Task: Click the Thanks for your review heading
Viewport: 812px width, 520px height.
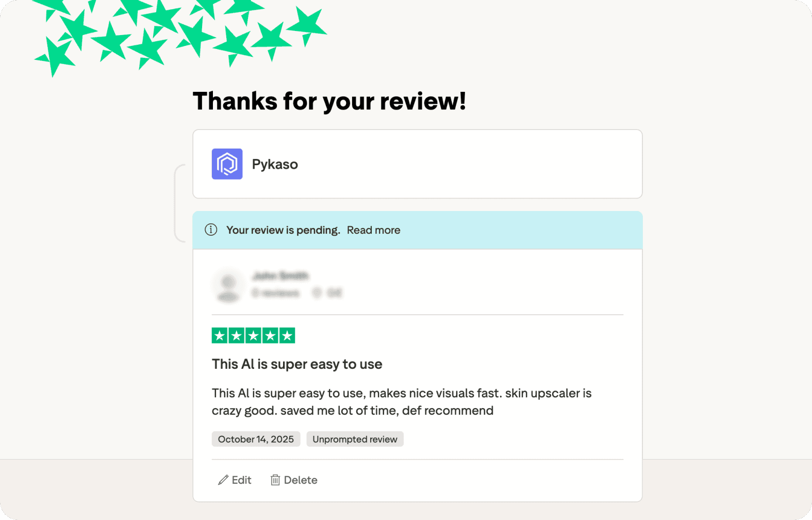Action: 329,101
